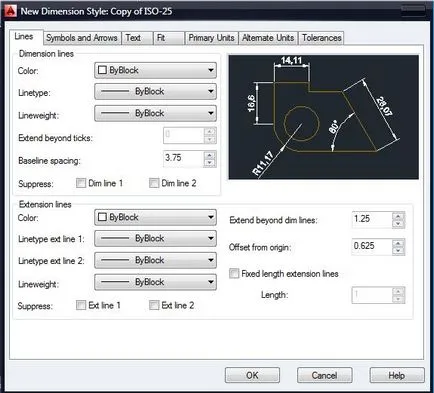Open the Fit tab

(169, 38)
